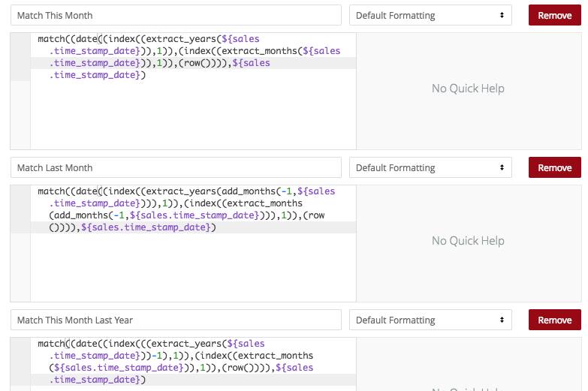The image size is (588, 391).
Task: Open the Default Formatting dropdown for Match This Month
Action: 430,15
